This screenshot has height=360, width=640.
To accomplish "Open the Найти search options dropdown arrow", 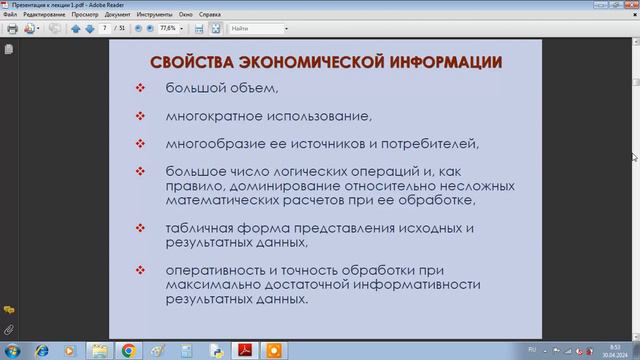I will point(286,29).
